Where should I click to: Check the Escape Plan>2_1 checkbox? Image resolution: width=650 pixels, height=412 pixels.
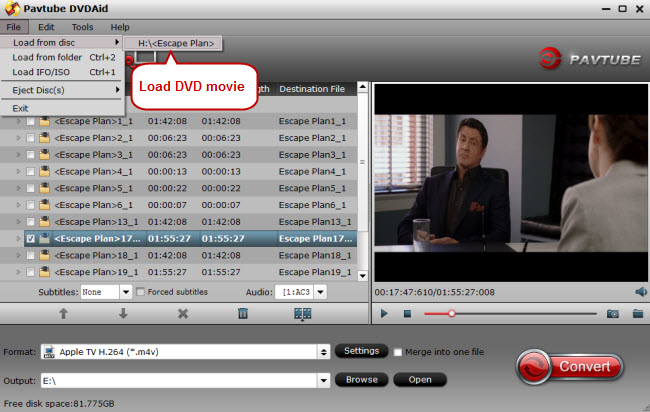(x=30, y=138)
